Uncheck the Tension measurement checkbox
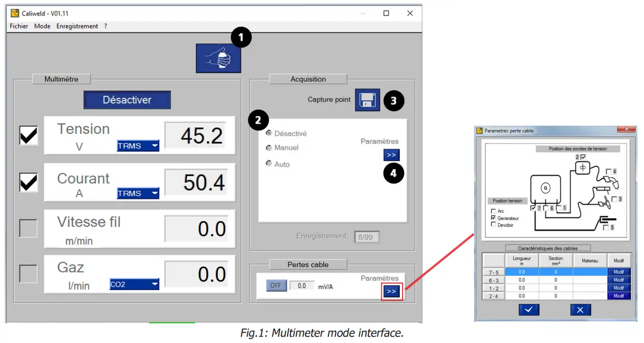This screenshot has height=343, width=644. point(28,135)
